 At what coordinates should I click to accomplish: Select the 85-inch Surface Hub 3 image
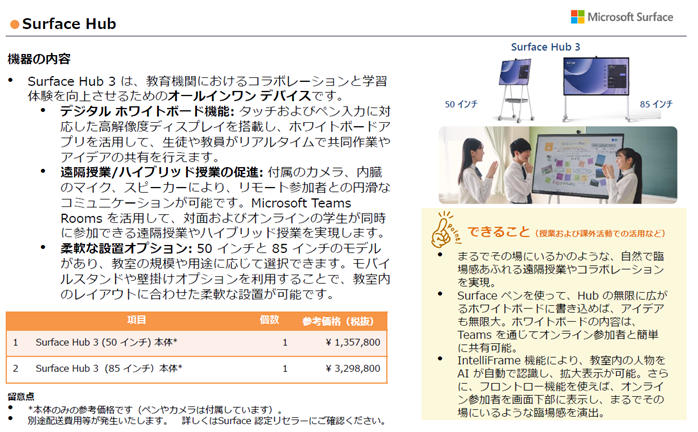click(x=596, y=89)
